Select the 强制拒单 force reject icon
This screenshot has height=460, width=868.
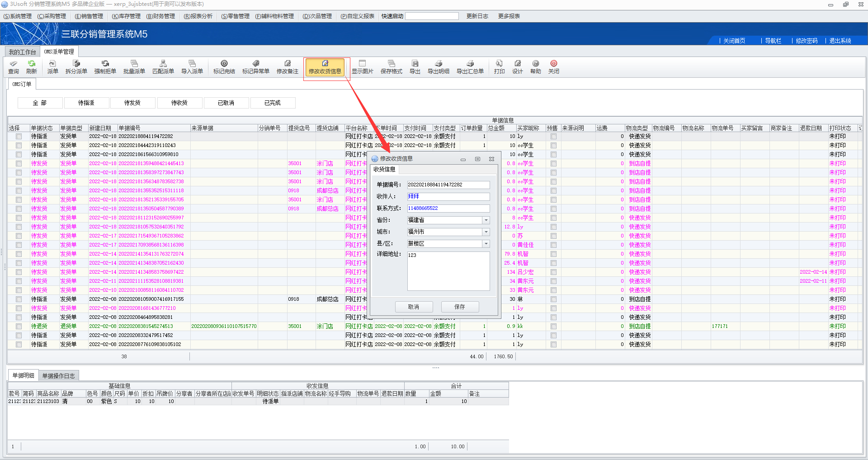click(105, 67)
